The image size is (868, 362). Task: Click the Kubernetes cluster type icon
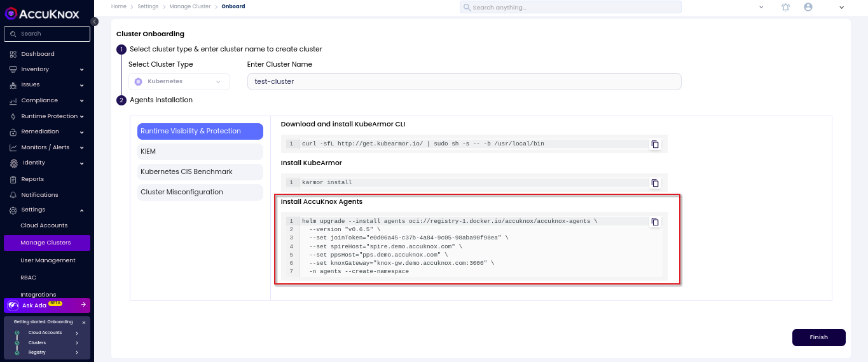pos(138,82)
